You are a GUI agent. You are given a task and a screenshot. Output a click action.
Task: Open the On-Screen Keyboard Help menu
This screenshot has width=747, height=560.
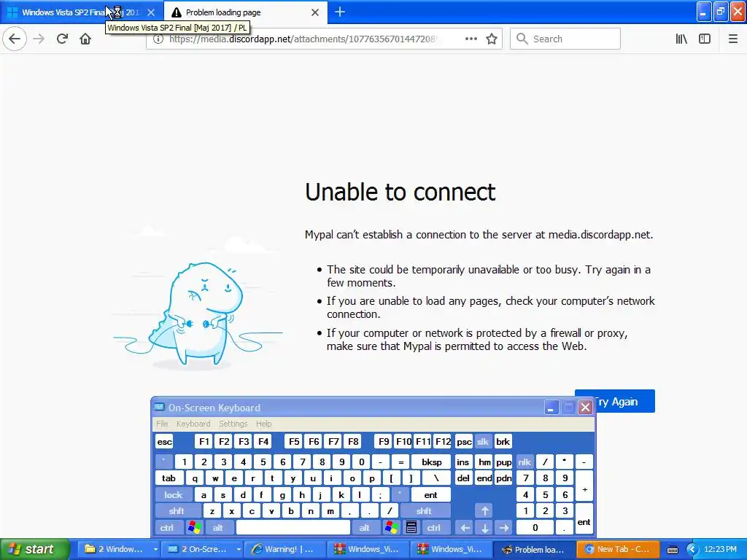(x=263, y=424)
